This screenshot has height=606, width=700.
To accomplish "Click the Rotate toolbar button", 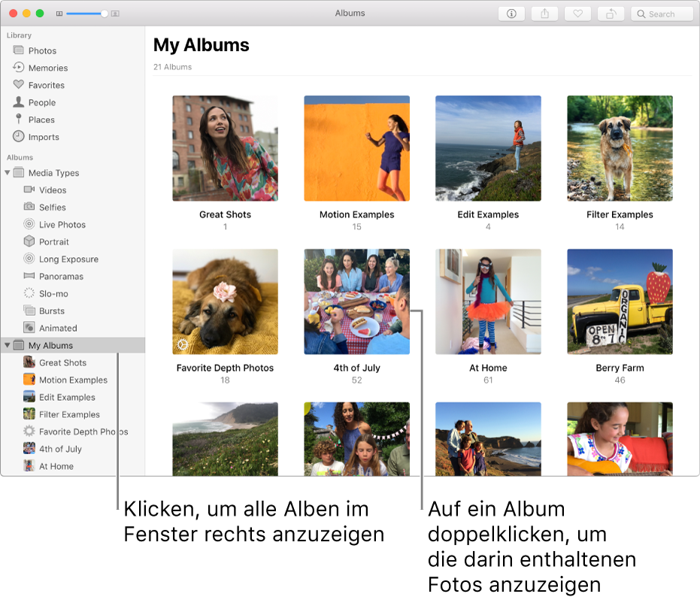I will [611, 14].
